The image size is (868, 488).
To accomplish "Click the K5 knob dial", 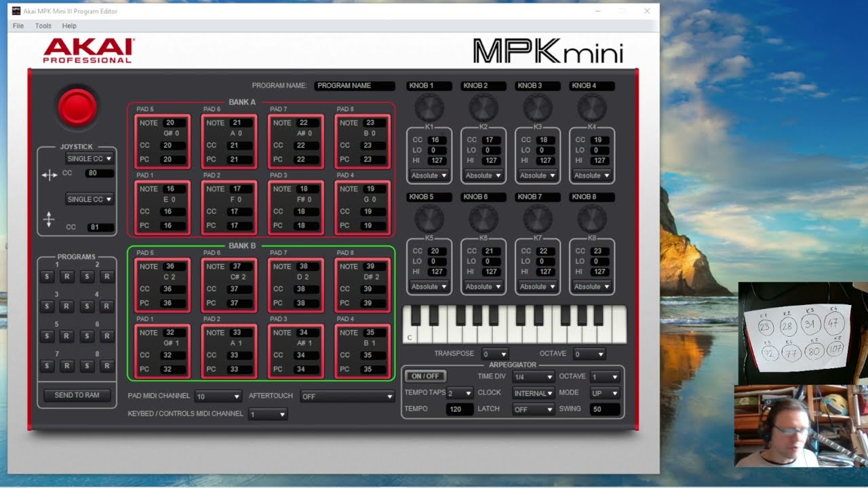I will 429,218.
